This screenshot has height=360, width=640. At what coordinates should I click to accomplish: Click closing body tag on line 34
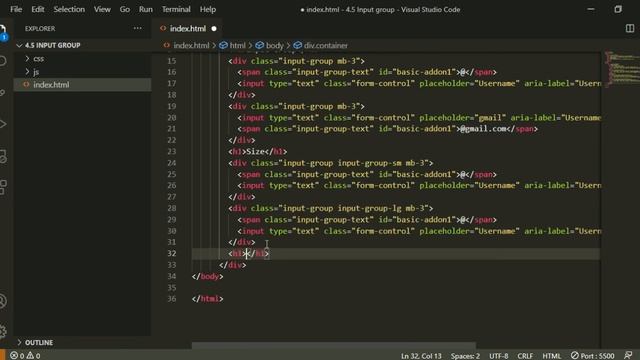(x=207, y=276)
